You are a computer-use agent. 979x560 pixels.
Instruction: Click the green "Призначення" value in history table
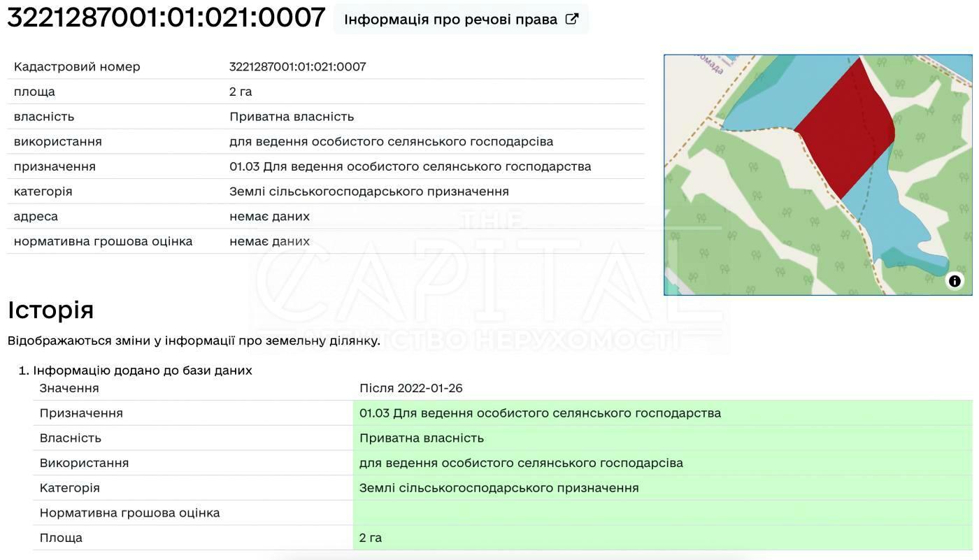pos(540,413)
